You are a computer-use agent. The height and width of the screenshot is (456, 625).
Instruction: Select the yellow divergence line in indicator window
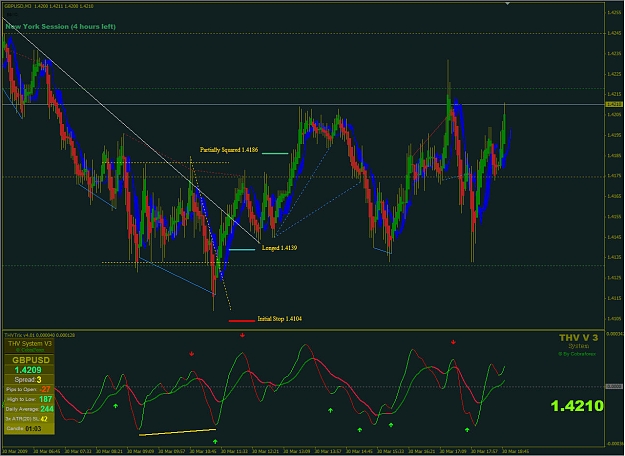pos(177,432)
